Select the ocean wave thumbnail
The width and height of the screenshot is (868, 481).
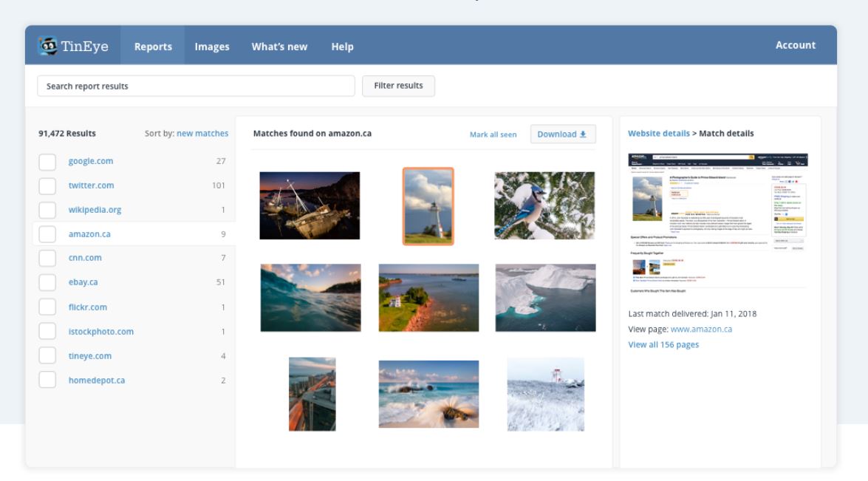coord(310,298)
